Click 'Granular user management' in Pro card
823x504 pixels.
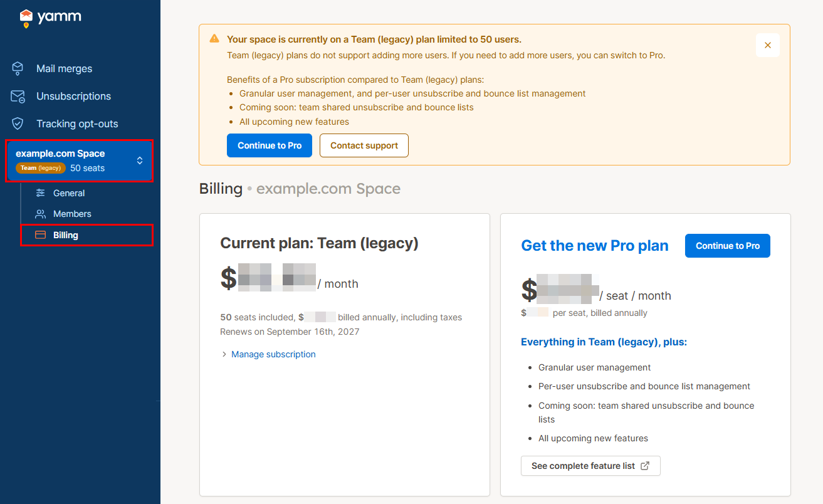pos(594,367)
